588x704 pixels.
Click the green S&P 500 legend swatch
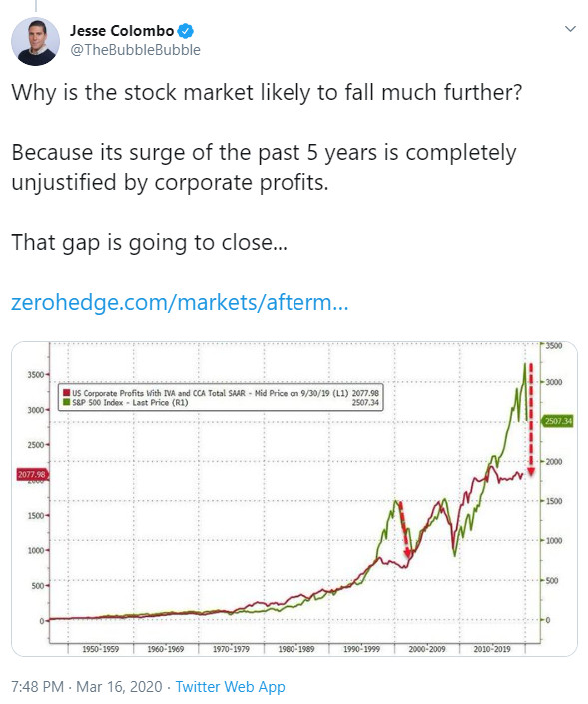67,402
